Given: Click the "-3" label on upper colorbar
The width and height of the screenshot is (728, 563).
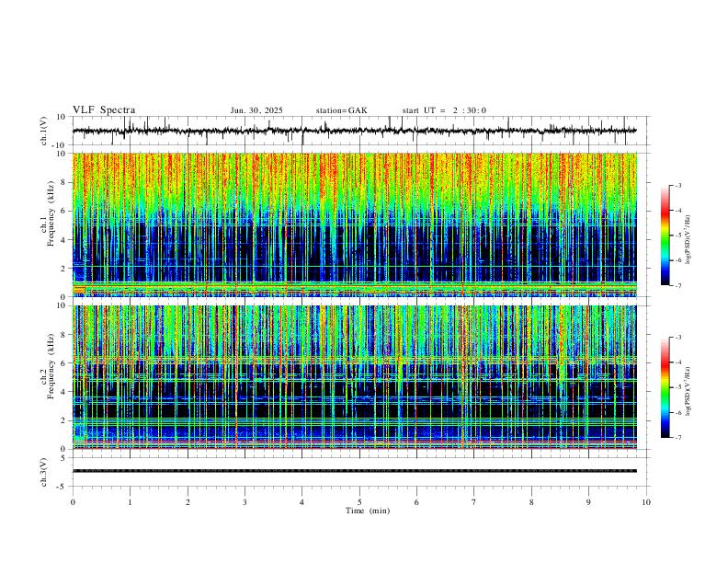Looking at the screenshot, I should coord(678,185).
